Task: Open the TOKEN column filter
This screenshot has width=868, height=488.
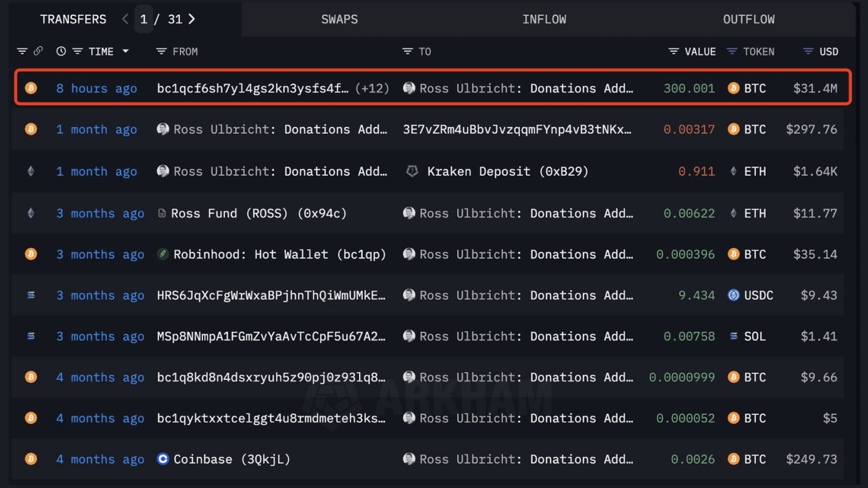Action: [x=732, y=51]
